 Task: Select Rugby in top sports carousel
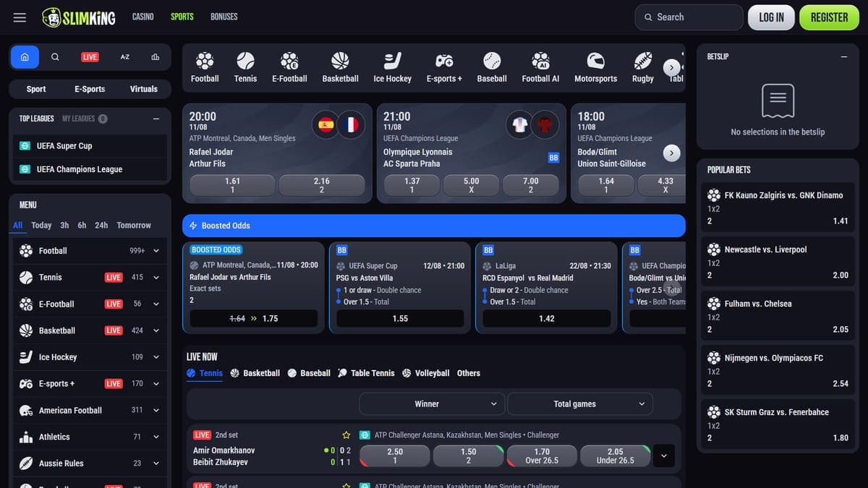tap(642, 67)
